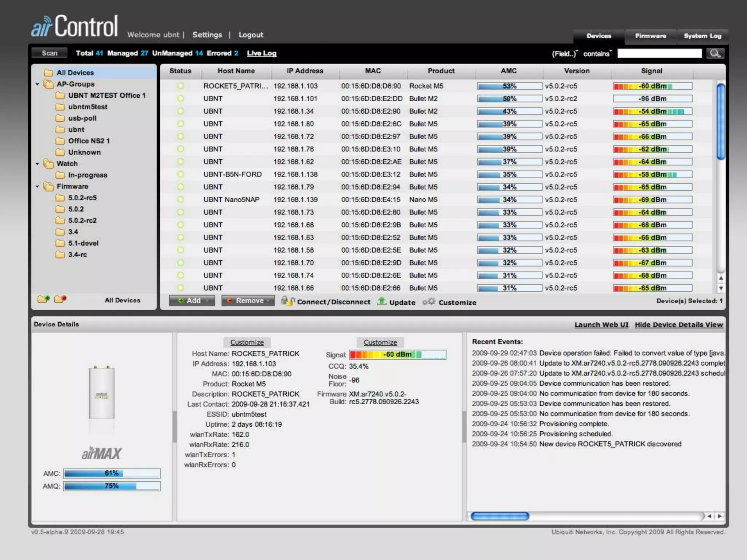
Task: Click the Scan button
Action: (50, 53)
